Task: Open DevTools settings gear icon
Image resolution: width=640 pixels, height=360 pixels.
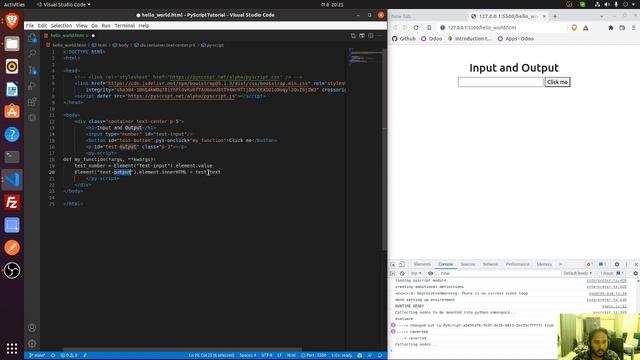Action: 617,264
